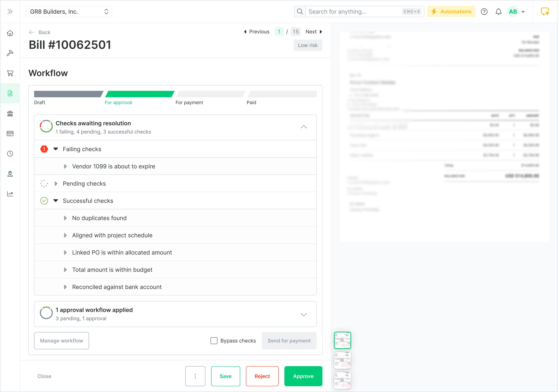Open the clock history sidebar icon

10,154
